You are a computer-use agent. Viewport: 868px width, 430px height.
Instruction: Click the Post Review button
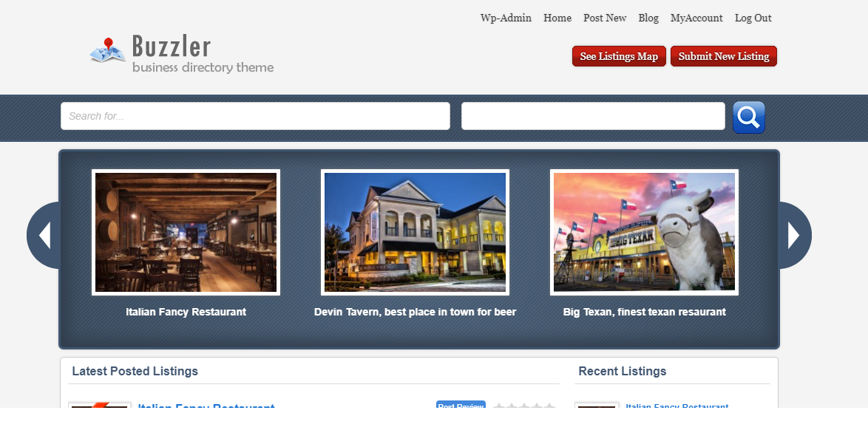[x=460, y=405]
